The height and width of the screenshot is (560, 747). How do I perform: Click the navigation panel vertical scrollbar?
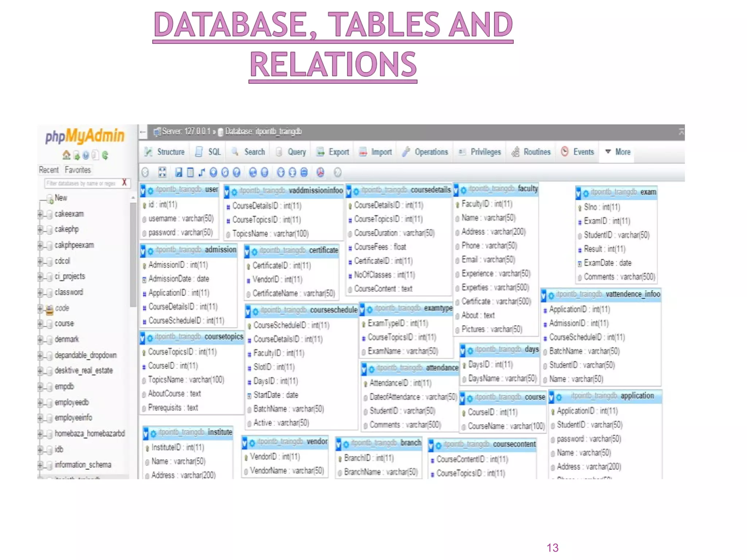[133, 255]
